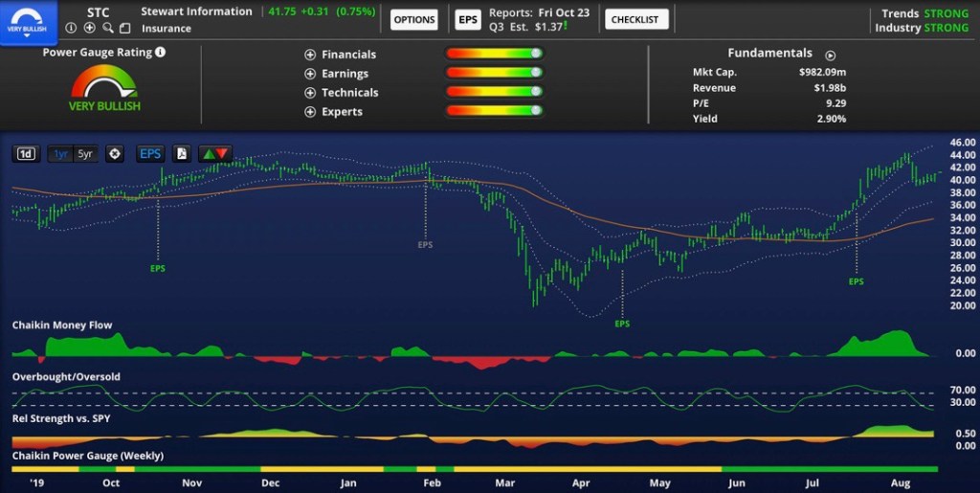The image size is (980, 493).
Task: Click the plus icon below STC ticker
Action: coord(89,28)
